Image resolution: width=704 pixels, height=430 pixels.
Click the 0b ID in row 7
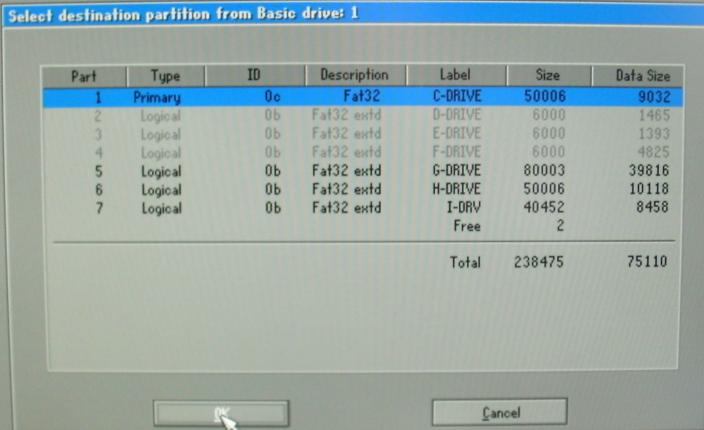pos(273,208)
